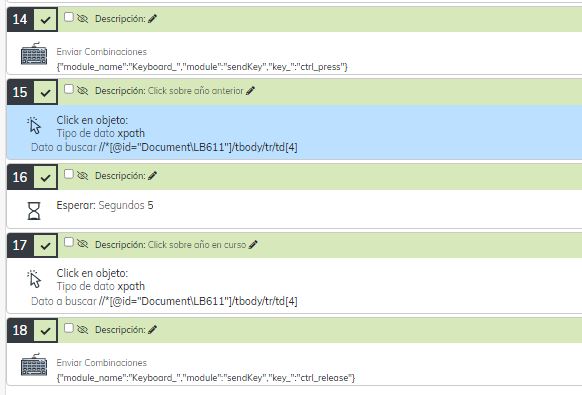Edit description pencil for step 16

tap(153, 176)
